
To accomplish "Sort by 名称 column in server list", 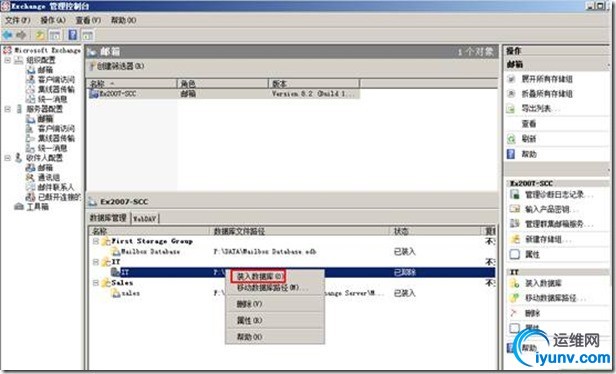I will [x=132, y=83].
